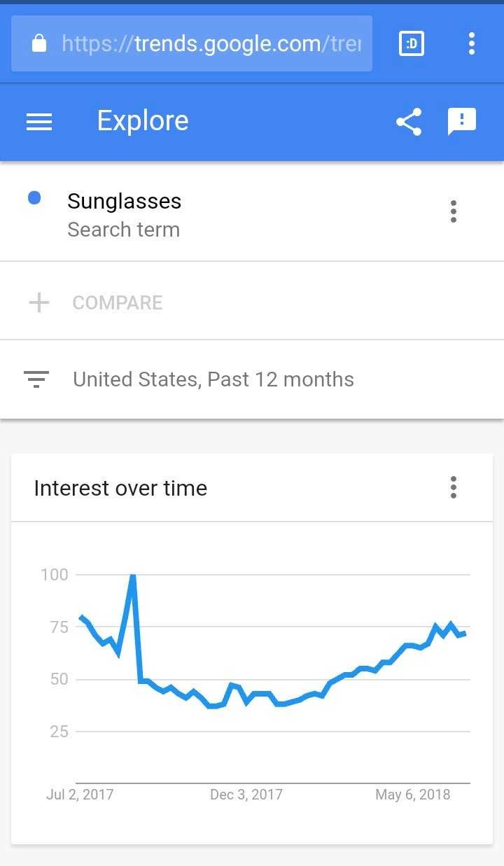The image size is (504, 866).
Task: Click the trends.google.com address bar
Action: [192, 43]
